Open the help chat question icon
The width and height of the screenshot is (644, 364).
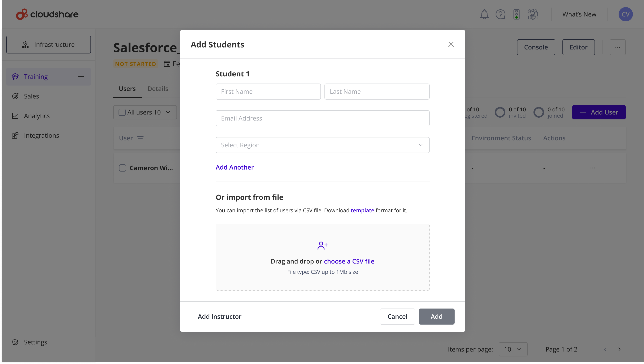pyautogui.click(x=500, y=14)
